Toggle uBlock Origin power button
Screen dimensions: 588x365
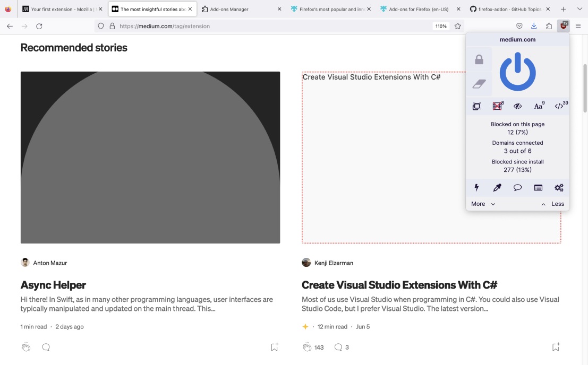[517, 72]
